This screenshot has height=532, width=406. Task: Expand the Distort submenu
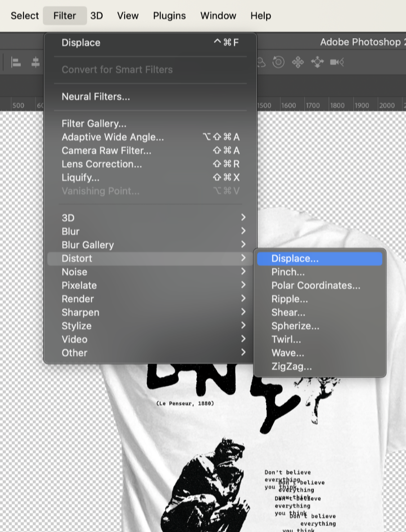pos(150,259)
